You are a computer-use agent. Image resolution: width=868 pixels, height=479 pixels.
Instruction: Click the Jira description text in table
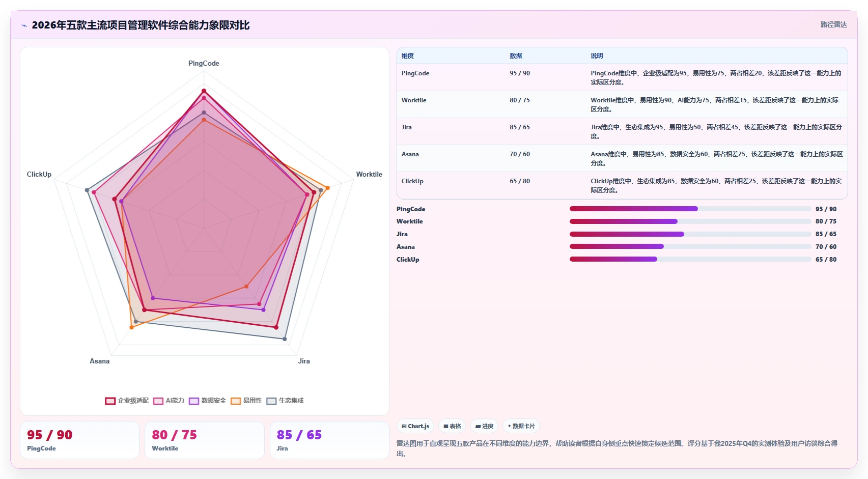pos(716,131)
